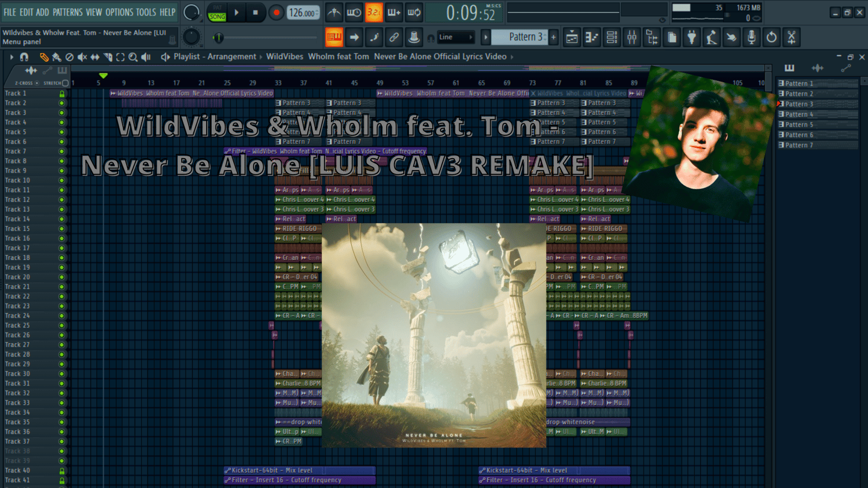
Task: Mute Track 33 using its green light
Action: point(62,403)
